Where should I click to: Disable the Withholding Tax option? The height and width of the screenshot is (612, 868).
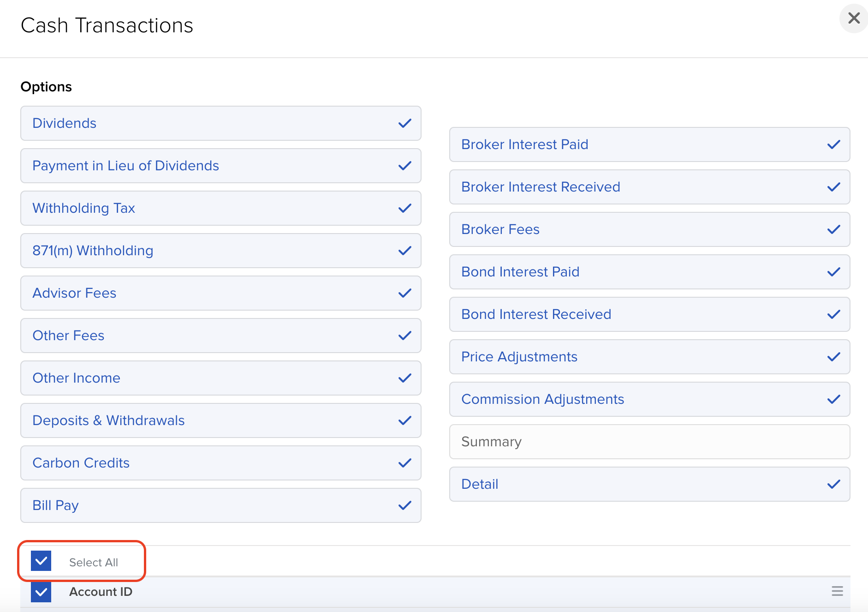click(220, 208)
